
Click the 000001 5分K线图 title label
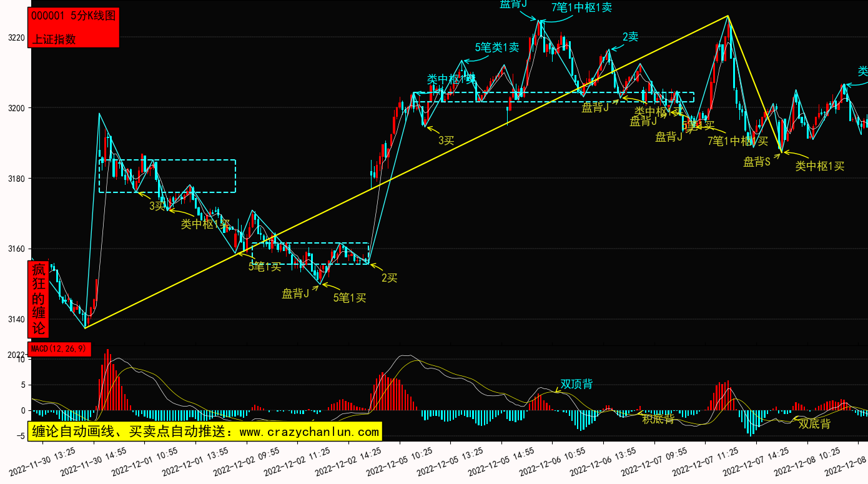coord(73,16)
